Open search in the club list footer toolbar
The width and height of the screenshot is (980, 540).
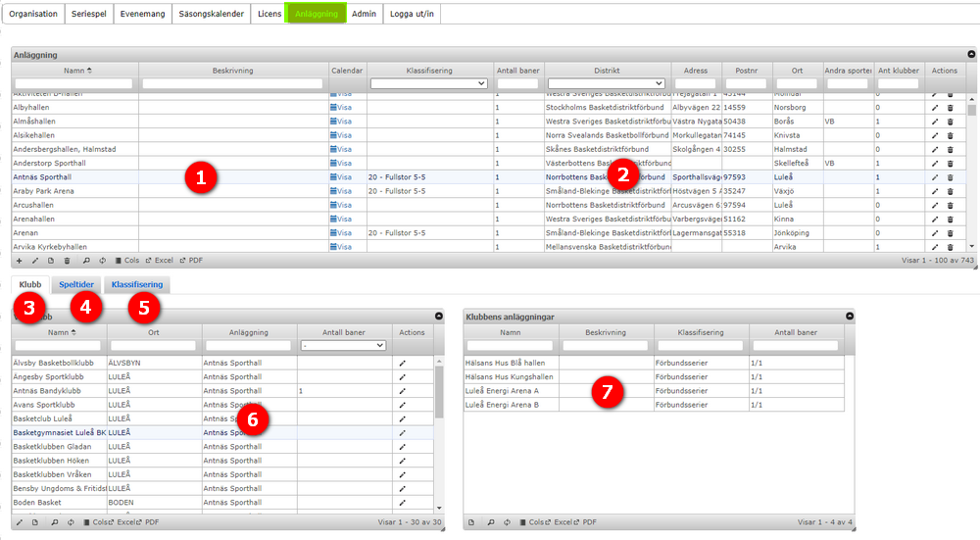pos(54,522)
